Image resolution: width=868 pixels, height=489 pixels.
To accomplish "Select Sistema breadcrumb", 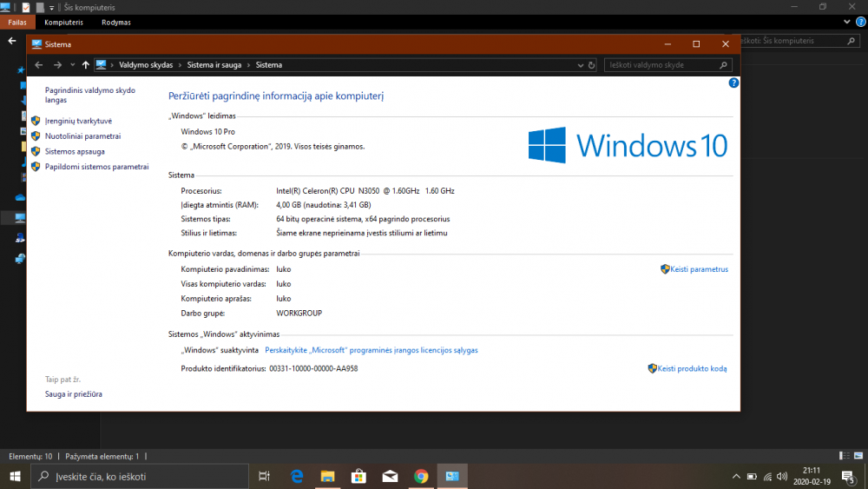I will (268, 65).
